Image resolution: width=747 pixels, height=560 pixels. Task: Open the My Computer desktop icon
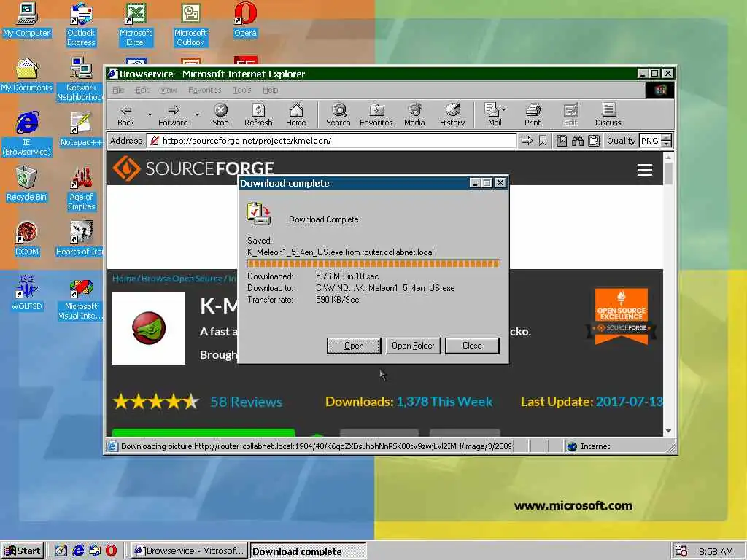click(26, 20)
